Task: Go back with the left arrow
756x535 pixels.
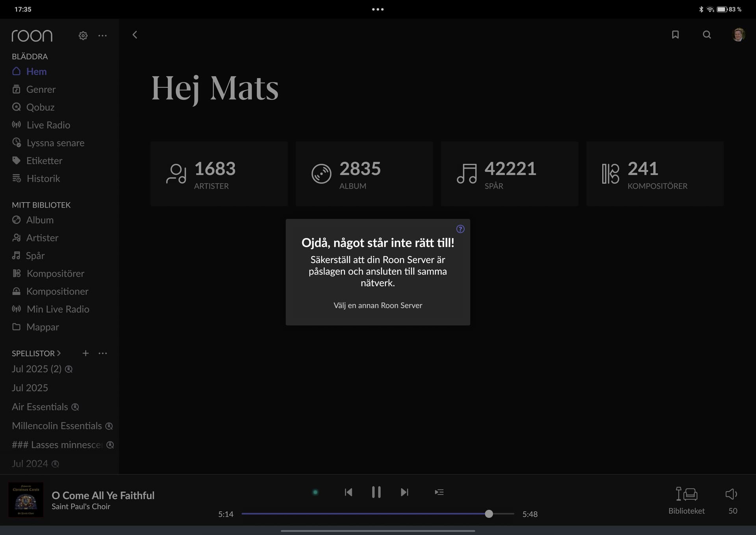Action: point(135,35)
